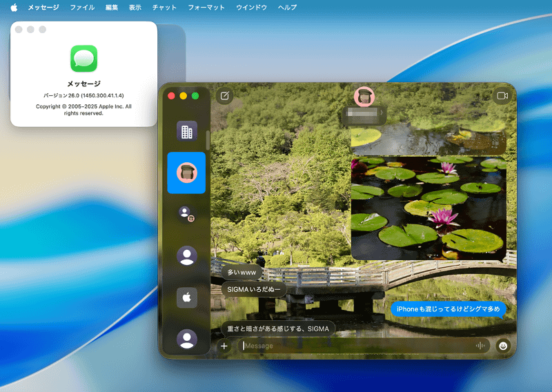The height and width of the screenshot is (392, 552).
Task: Open the Apple logo conversation
Action: point(186,297)
